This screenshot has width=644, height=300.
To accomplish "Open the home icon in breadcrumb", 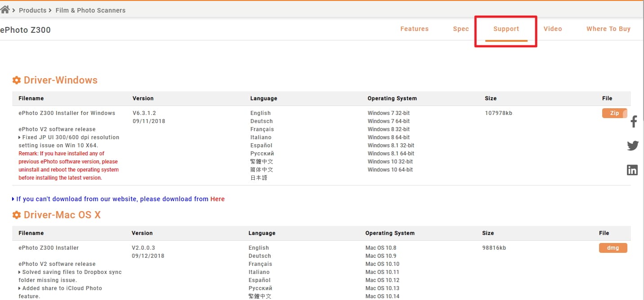I will pyautogui.click(x=5, y=9).
